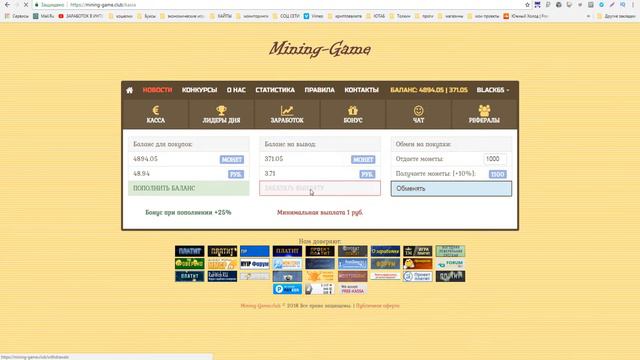The height and width of the screenshot is (360, 640).
Task: Open the криптовалюта bookmarks folder
Action: coord(344,16)
